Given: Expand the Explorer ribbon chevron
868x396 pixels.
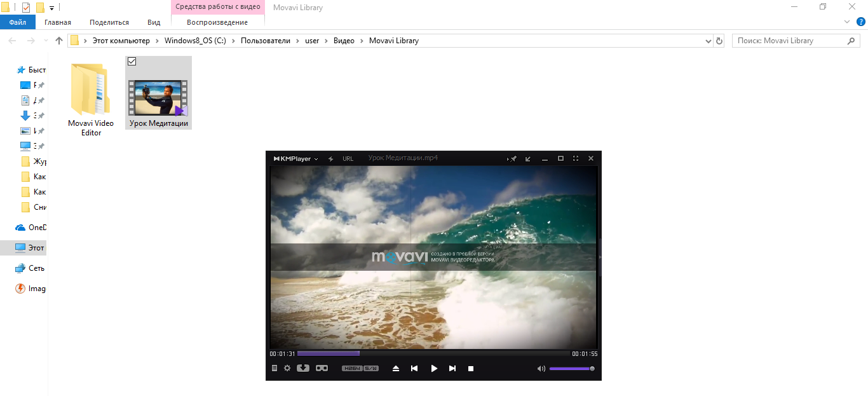Looking at the screenshot, I should [846, 22].
